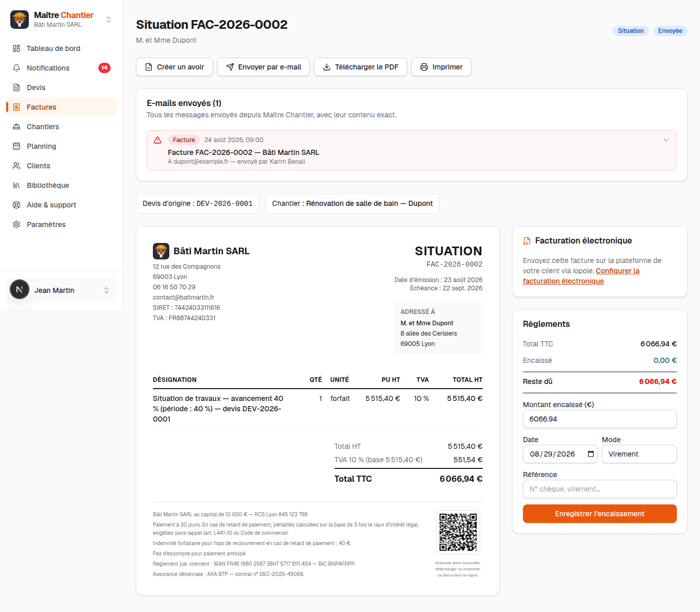
Task: Click the invoice QR code
Action: point(458,532)
